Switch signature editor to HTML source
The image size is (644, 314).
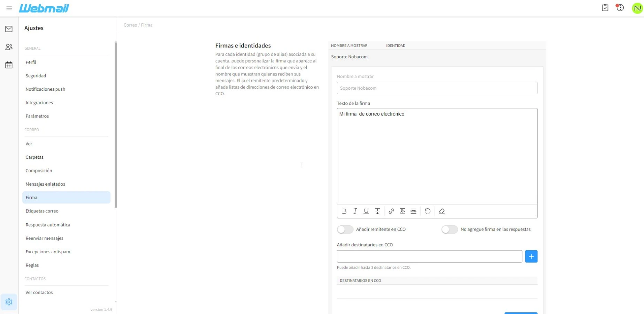click(413, 211)
